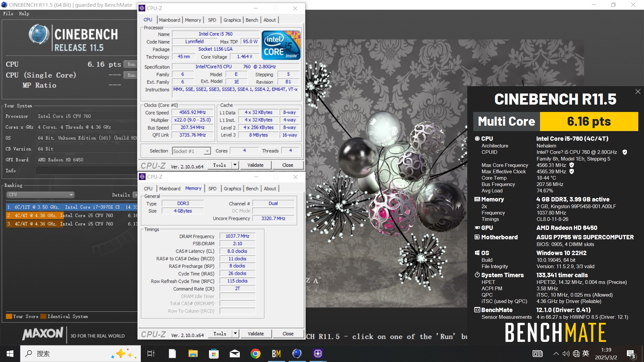644x362 pixels.
Task: Select ranking row 3 scoring 6.13
Action: pyautogui.click(x=72, y=224)
